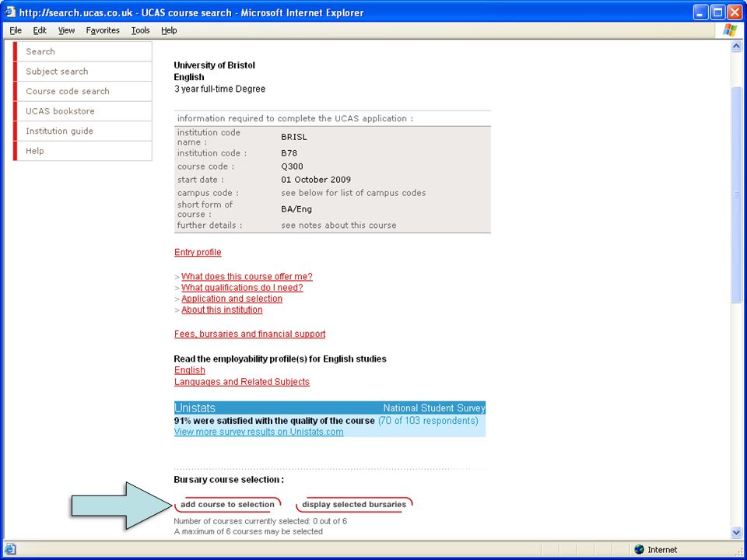Viewport: 747px width, 560px height.
Task: Select '(70 of 103 respondents)' text
Action: 428,421
